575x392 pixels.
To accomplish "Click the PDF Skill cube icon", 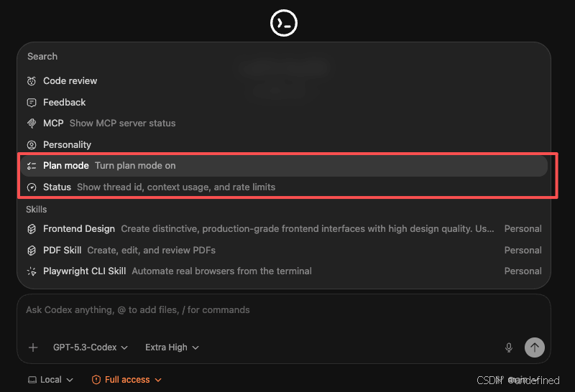I will pos(32,251).
